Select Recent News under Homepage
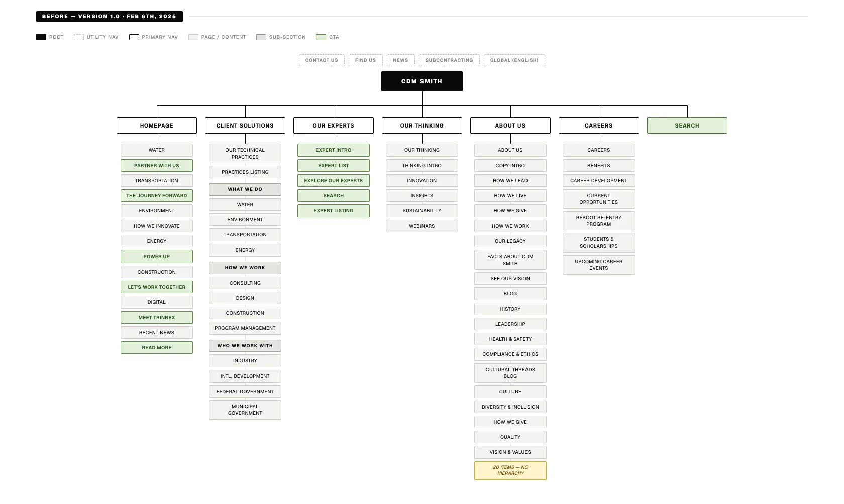This screenshot has width=844, height=504. (157, 333)
